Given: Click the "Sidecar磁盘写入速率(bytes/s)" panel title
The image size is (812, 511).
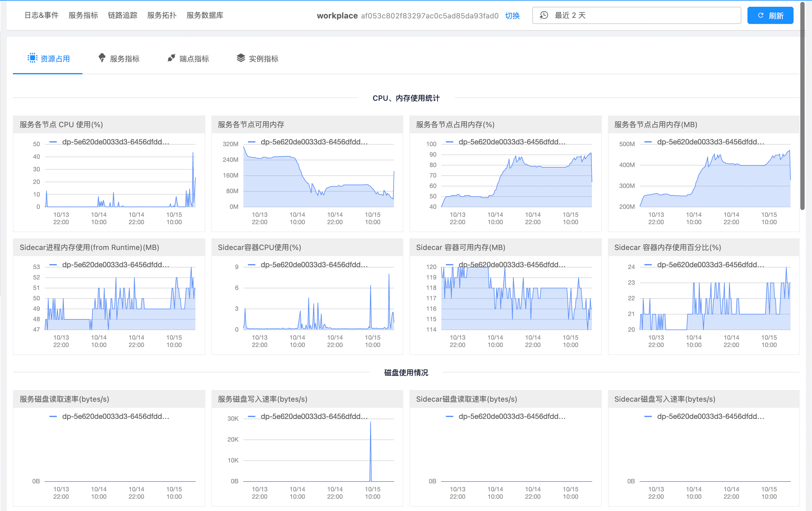Looking at the screenshot, I should point(665,399).
